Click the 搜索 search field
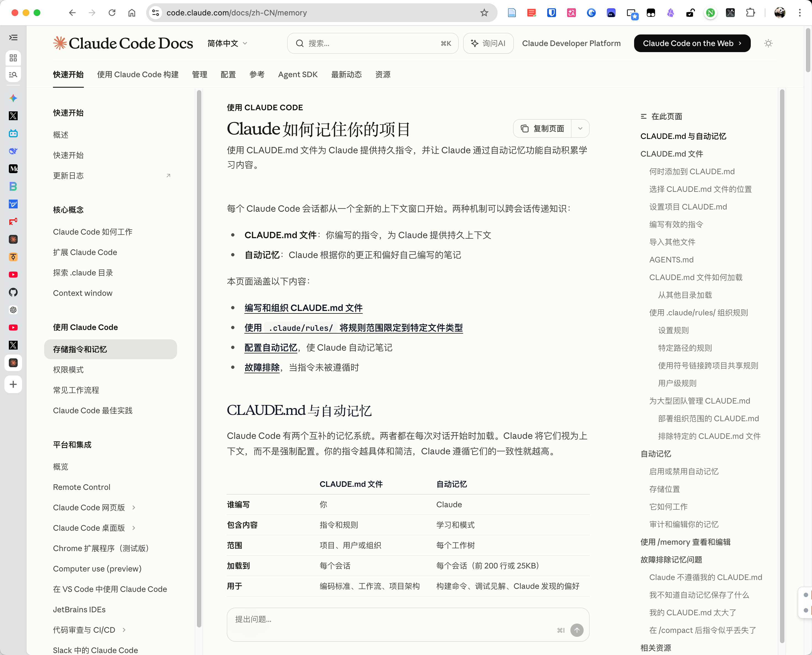Image resolution: width=812 pixels, height=655 pixels. (373, 43)
